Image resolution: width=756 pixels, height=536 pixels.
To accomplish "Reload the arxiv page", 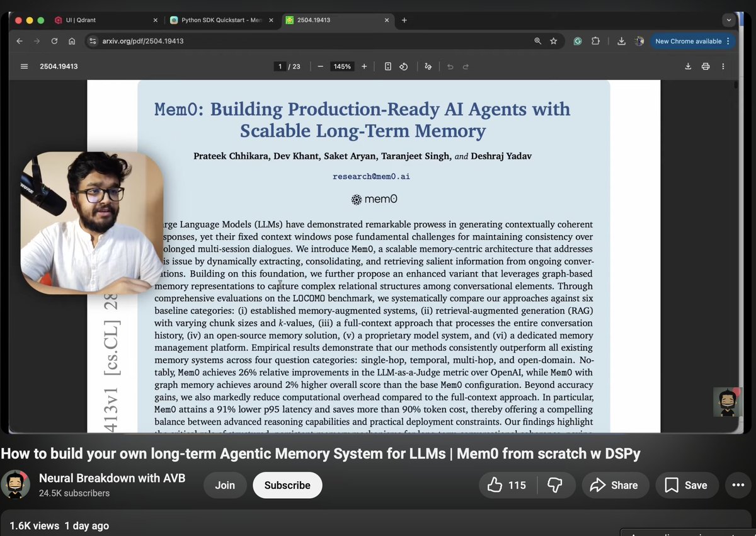I will [x=54, y=41].
